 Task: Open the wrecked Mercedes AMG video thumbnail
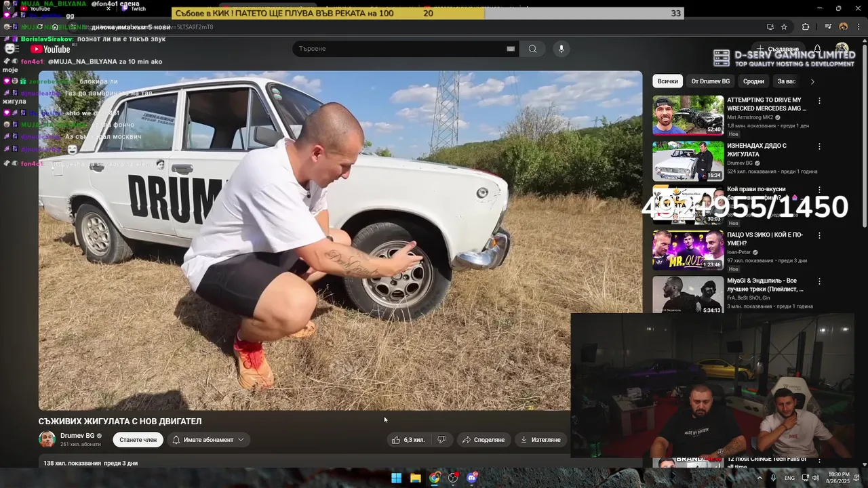coord(688,115)
